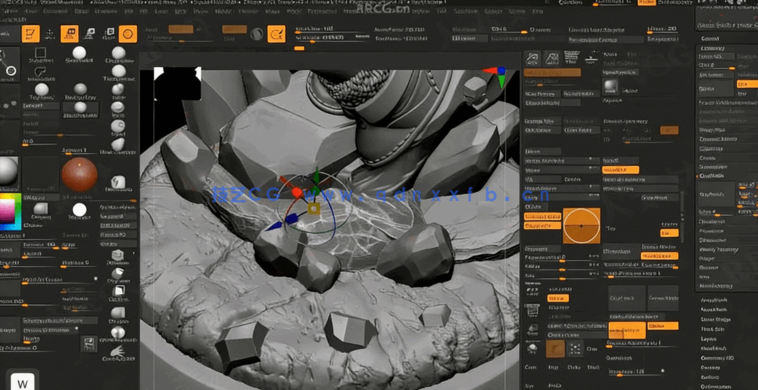Image resolution: width=758 pixels, height=390 pixels.
Task: Click the feather-shaped icon in left panel
Action: click(x=117, y=351)
